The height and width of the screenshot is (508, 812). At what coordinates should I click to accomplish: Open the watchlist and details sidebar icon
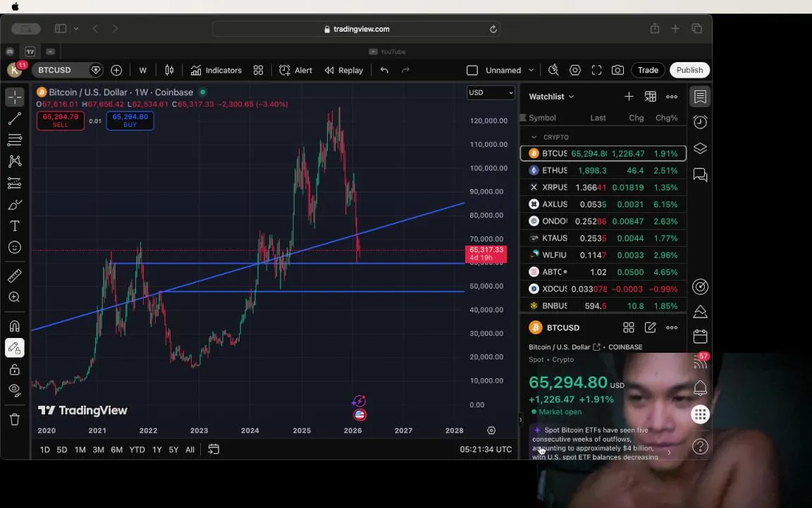[x=700, y=97]
